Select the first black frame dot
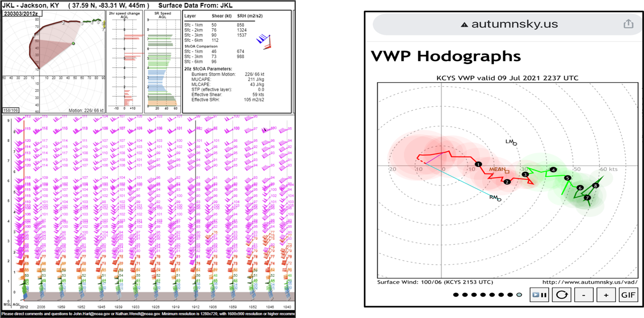 [455, 295]
